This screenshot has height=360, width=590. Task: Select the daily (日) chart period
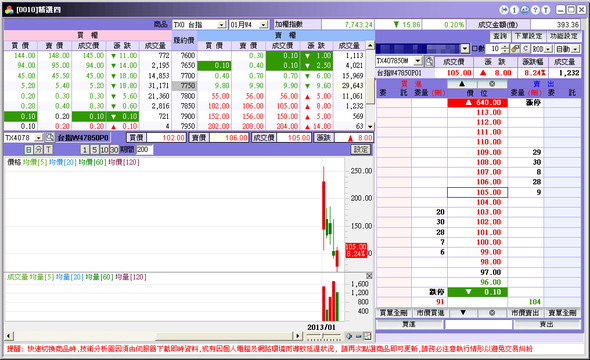tap(29, 150)
